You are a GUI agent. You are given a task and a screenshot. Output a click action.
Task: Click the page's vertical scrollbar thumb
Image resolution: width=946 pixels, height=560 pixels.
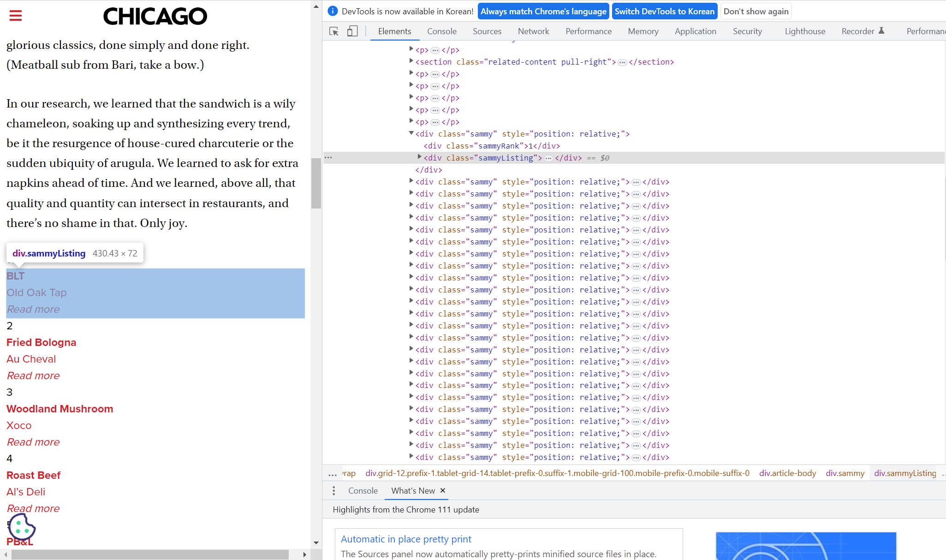tap(316, 183)
